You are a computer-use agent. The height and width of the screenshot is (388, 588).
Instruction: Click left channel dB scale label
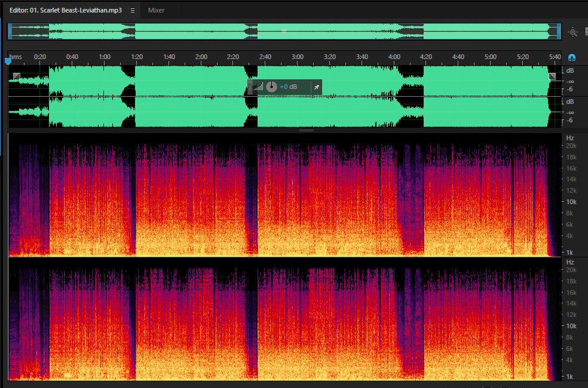pyautogui.click(x=570, y=71)
